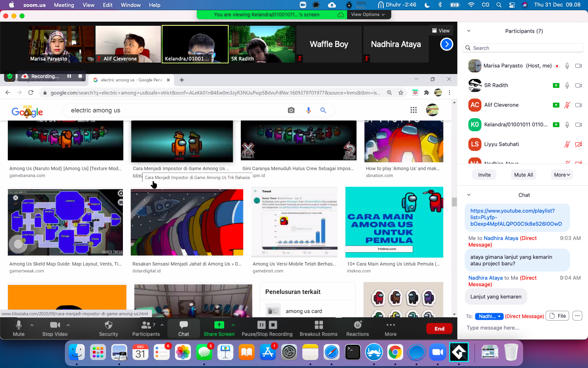Open Meeting menu in menu bar
588x368 pixels.
coord(64,5)
